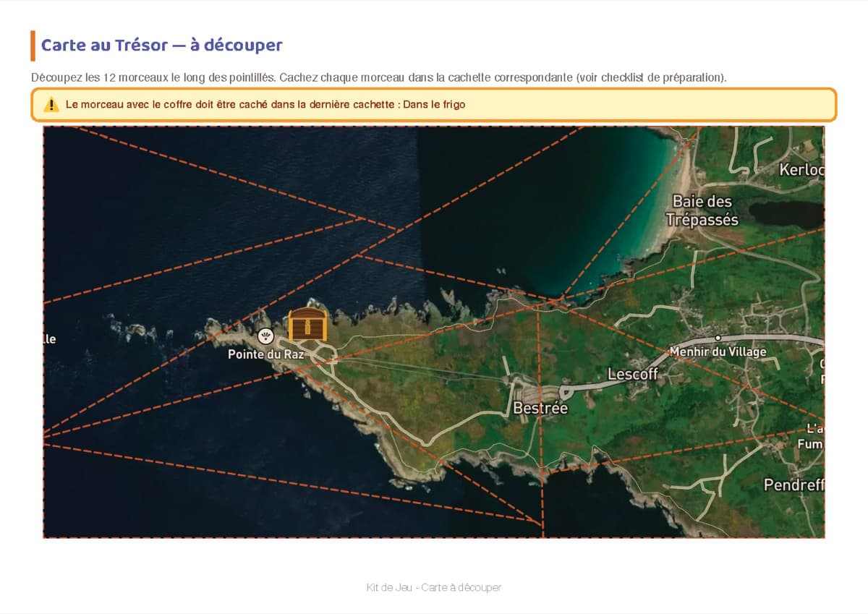This screenshot has height=614, width=868.
Task: Click the 'Carte au Trésor — à découper' heading
Action: tap(162, 45)
